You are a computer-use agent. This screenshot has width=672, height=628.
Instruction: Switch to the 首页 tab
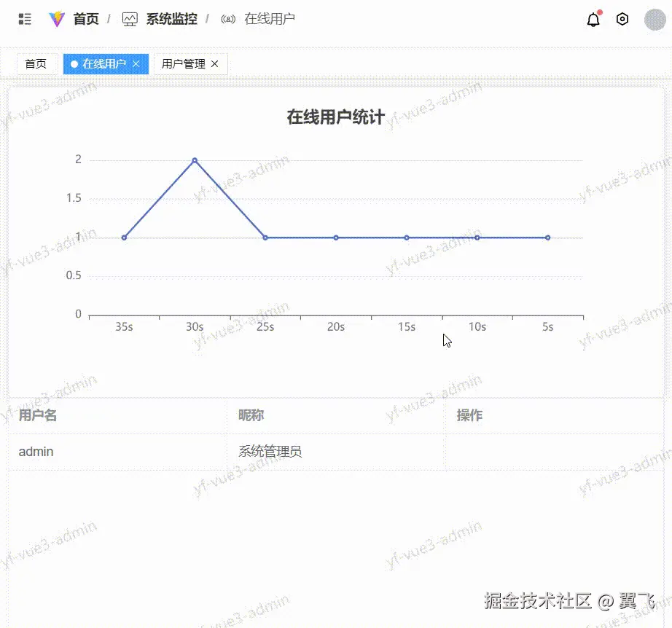point(36,64)
